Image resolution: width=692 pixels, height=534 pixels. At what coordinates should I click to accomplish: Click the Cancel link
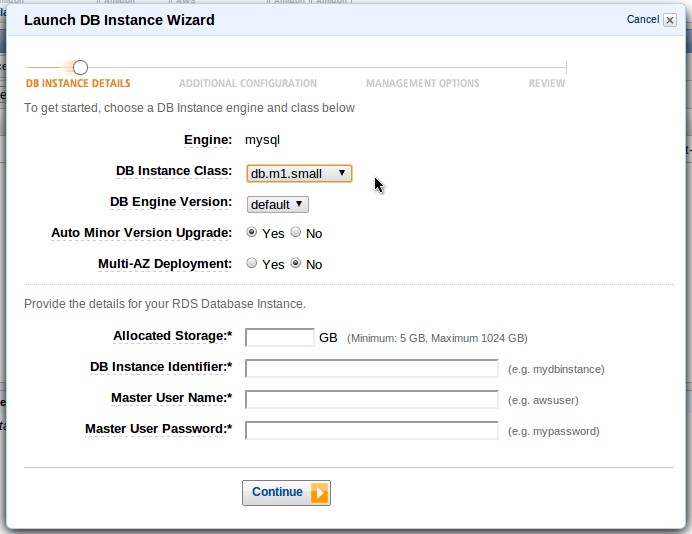coord(642,19)
